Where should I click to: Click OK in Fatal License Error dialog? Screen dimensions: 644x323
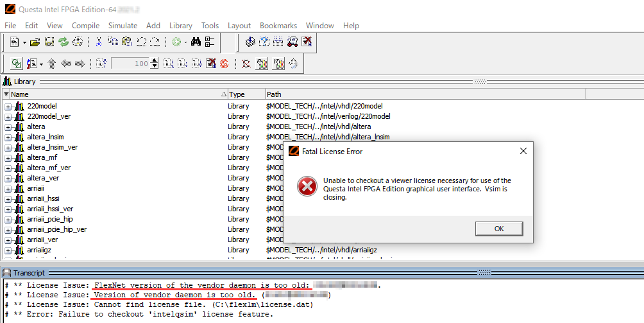click(x=499, y=229)
